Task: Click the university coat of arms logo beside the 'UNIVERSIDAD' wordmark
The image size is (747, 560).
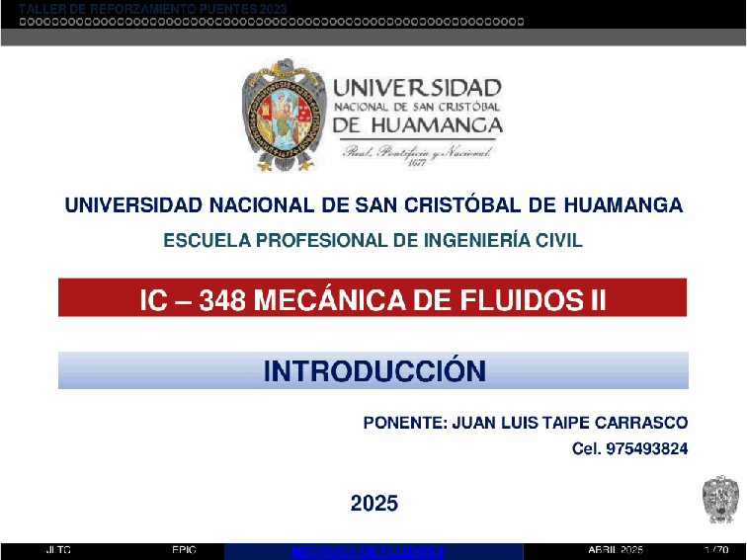Action: 284,115
